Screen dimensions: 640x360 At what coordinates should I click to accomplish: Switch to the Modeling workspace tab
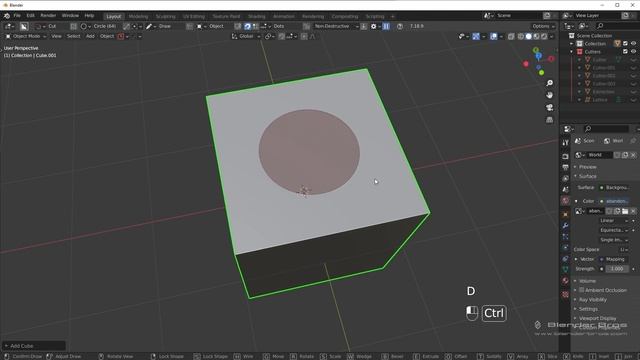(x=138, y=16)
